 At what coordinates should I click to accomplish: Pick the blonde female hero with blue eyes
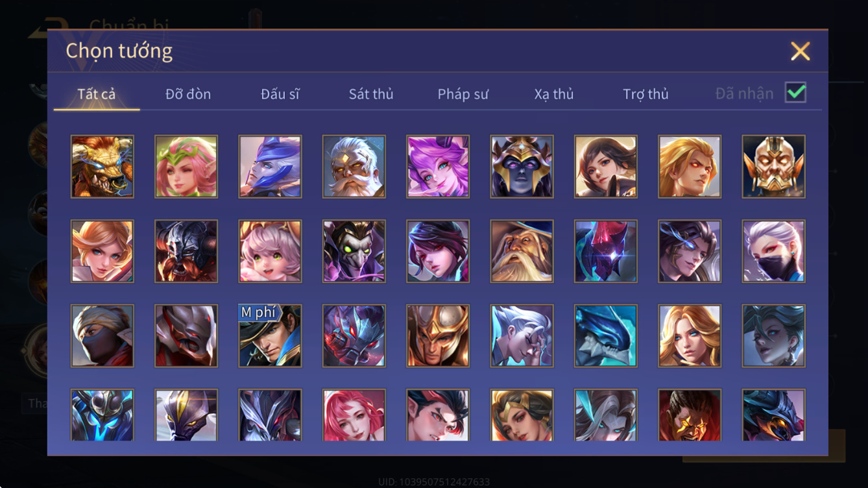(x=690, y=336)
